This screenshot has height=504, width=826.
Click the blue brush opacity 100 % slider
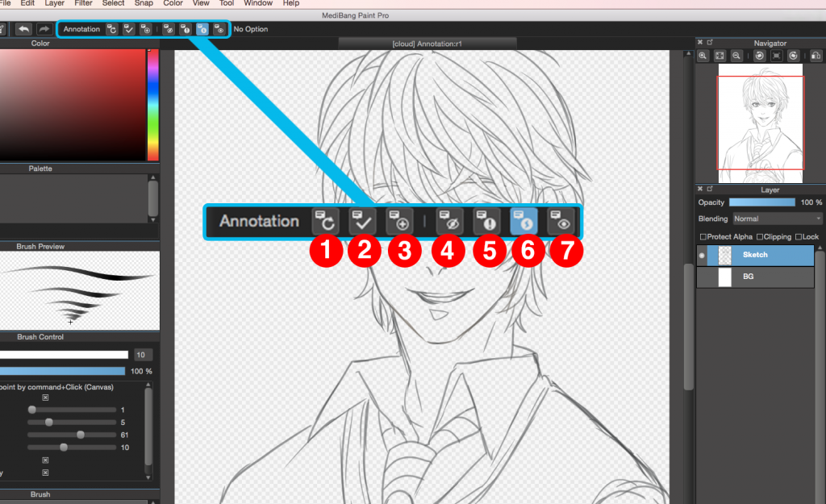(63, 371)
